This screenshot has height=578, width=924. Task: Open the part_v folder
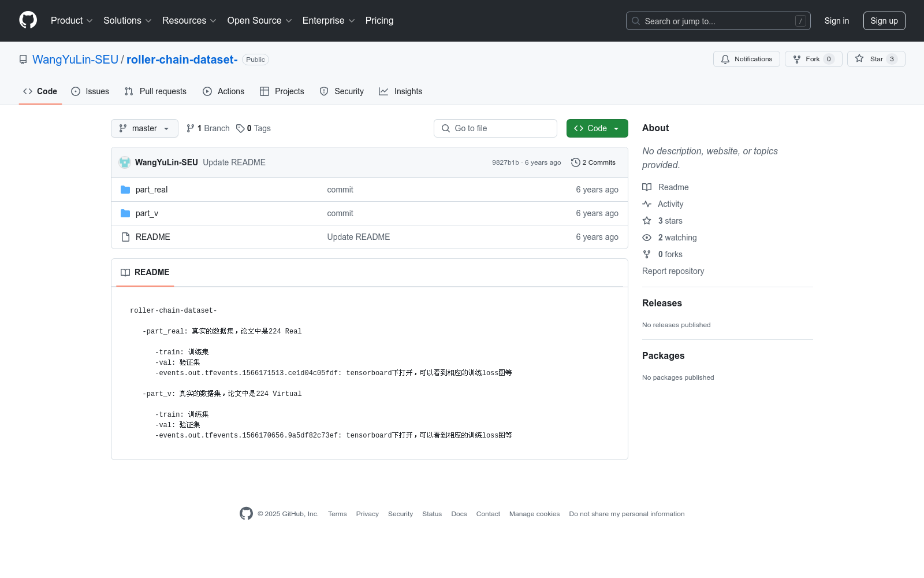pyautogui.click(x=147, y=213)
